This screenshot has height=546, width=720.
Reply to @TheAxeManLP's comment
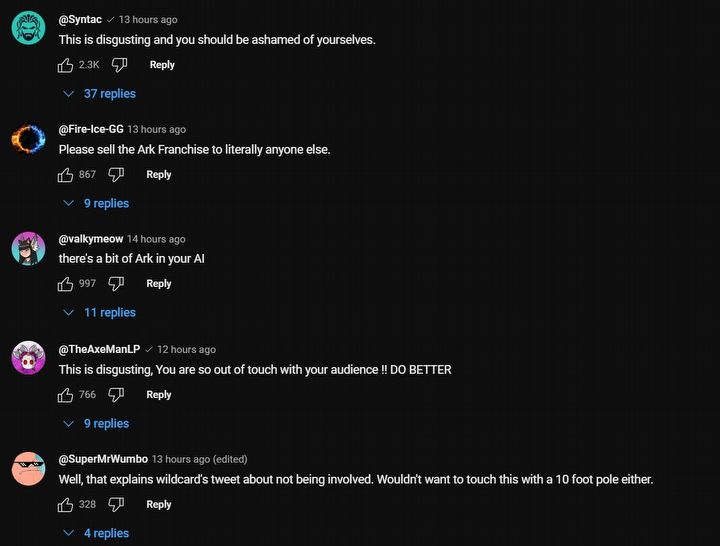point(159,395)
